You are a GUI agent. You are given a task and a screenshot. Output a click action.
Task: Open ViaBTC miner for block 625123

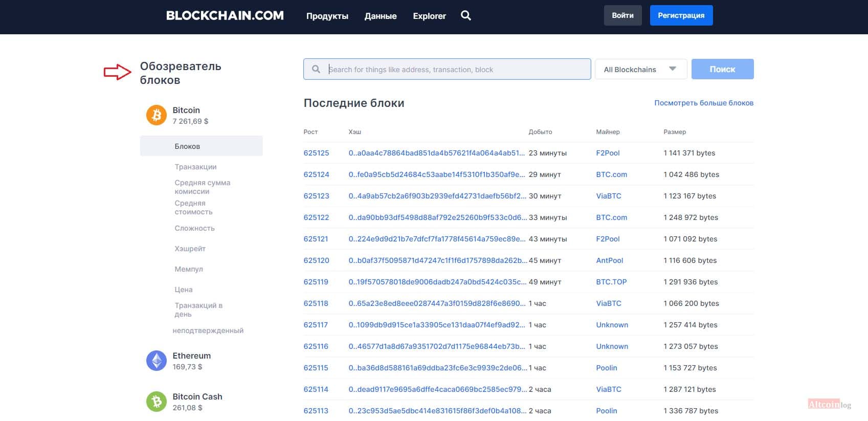tap(609, 196)
